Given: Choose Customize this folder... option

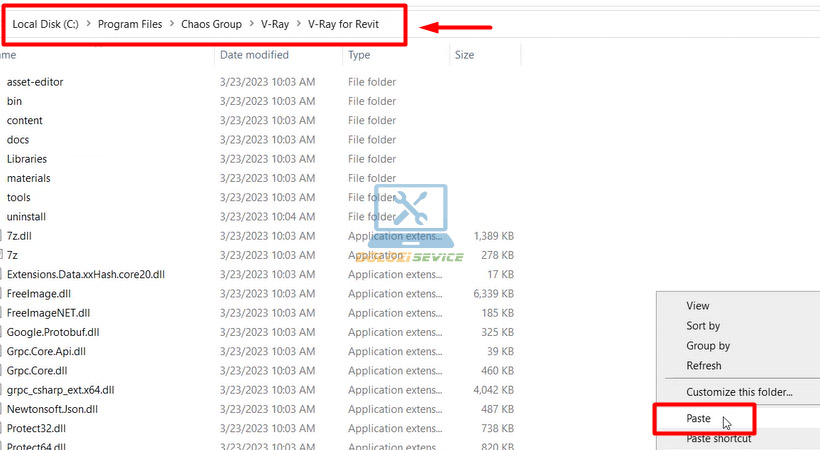Looking at the screenshot, I should pos(739,392).
